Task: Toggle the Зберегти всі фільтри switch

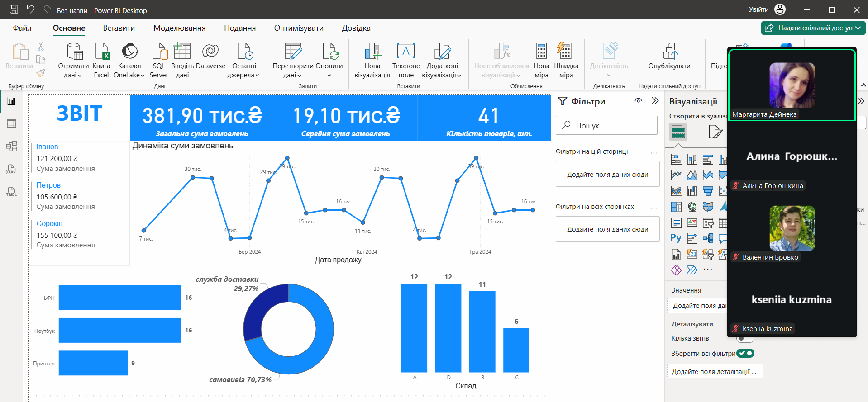Action: [745, 353]
